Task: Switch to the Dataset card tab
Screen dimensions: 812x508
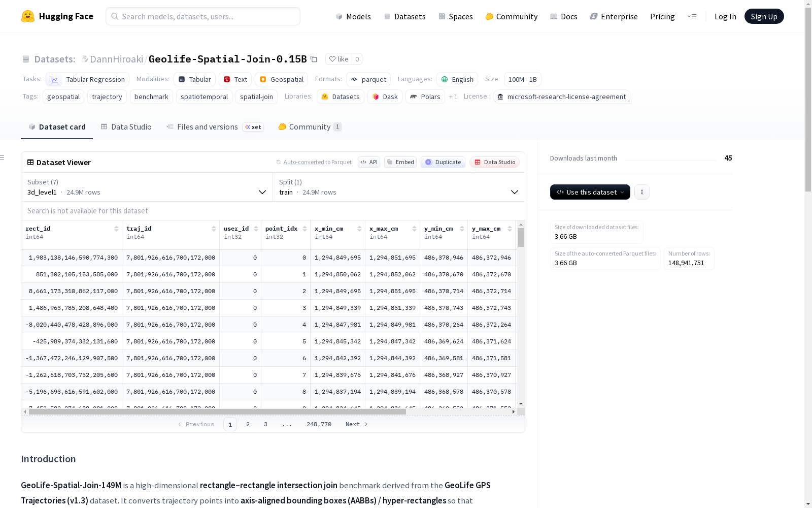Action: tap(57, 127)
